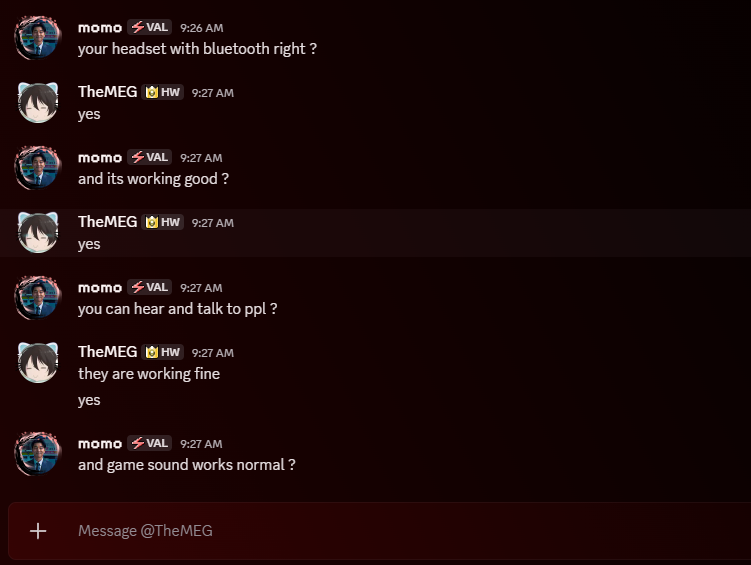Click the HW crown tag on "they are working fine"

coord(163,352)
